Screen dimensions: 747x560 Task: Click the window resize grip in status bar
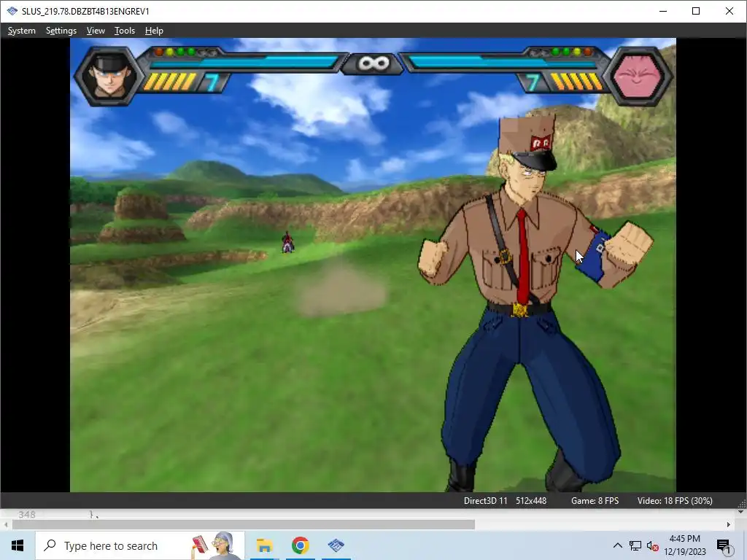tap(742, 504)
